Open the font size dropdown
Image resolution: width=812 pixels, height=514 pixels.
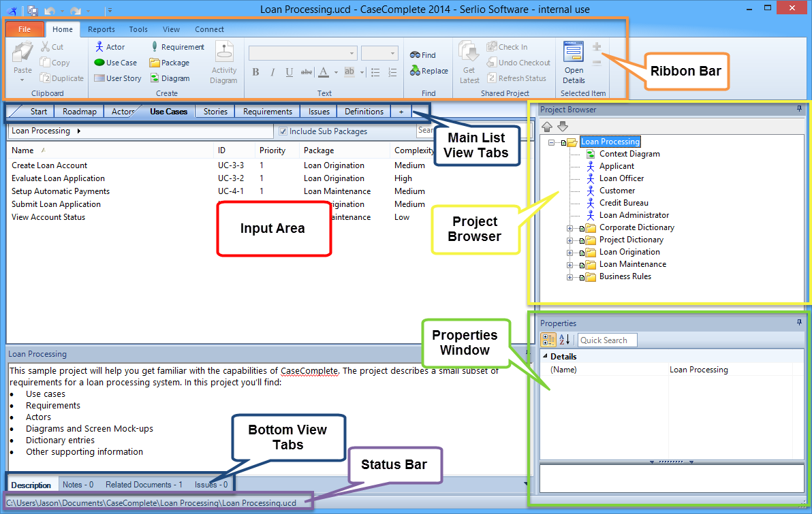tap(392, 53)
